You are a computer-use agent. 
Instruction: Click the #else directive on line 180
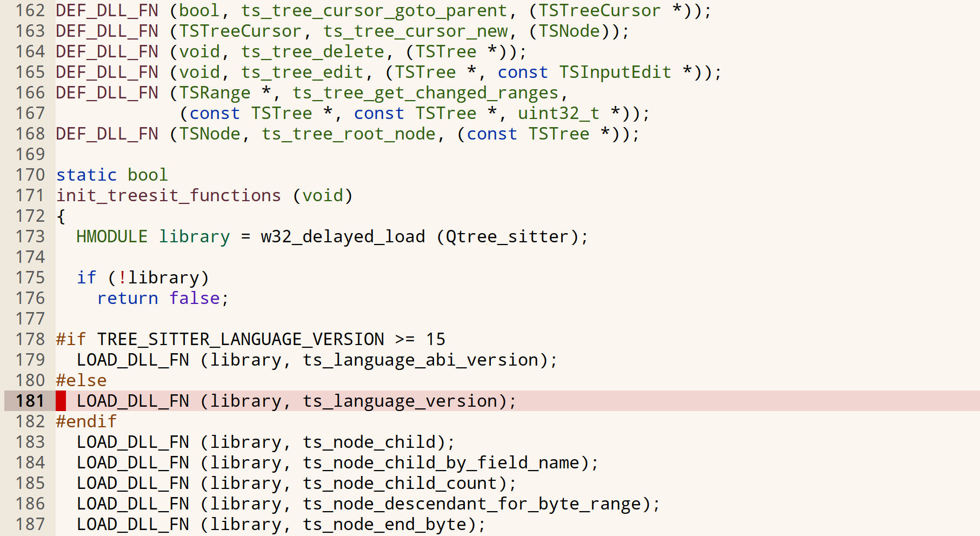(81, 380)
